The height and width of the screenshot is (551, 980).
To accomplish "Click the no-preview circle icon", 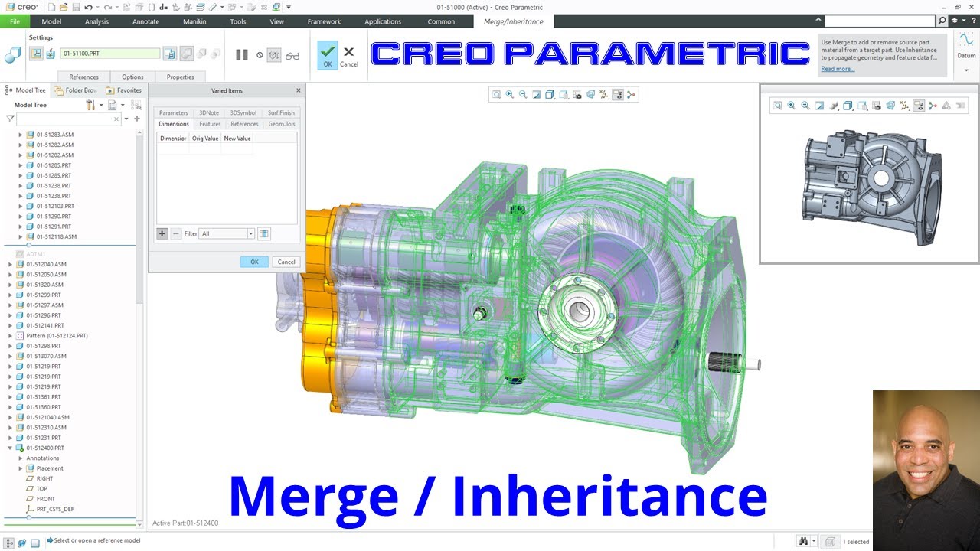I will pyautogui.click(x=260, y=55).
